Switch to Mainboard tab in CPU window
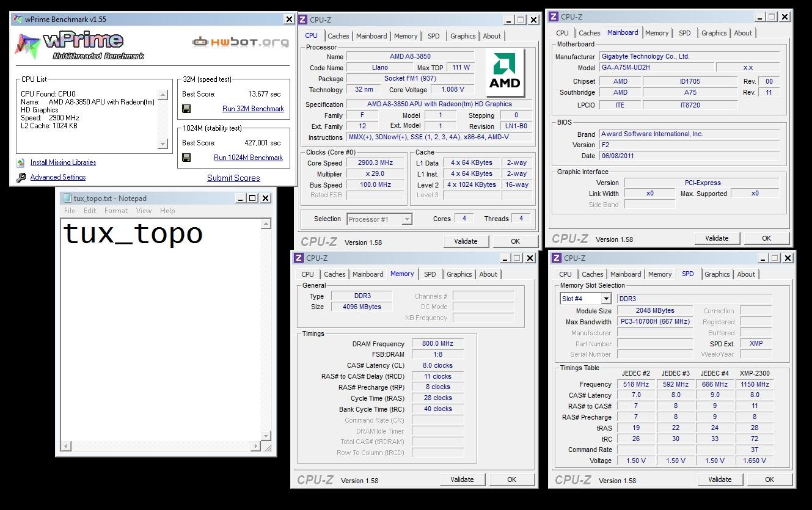 [371, 36]
